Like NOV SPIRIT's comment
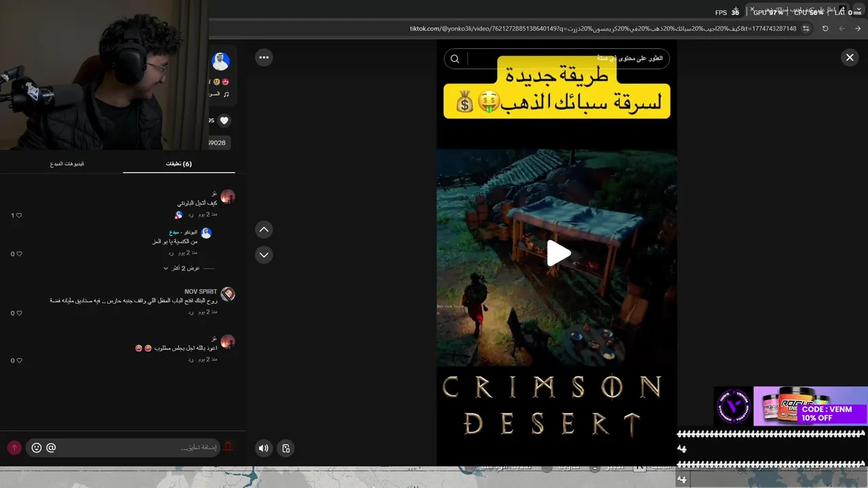 click(x=19, y=313)
